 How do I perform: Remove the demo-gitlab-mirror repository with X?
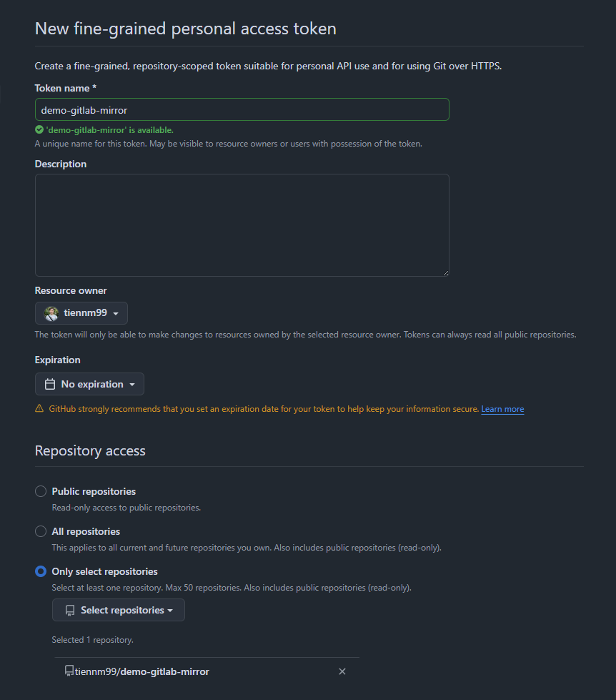(x=342, y=671)
